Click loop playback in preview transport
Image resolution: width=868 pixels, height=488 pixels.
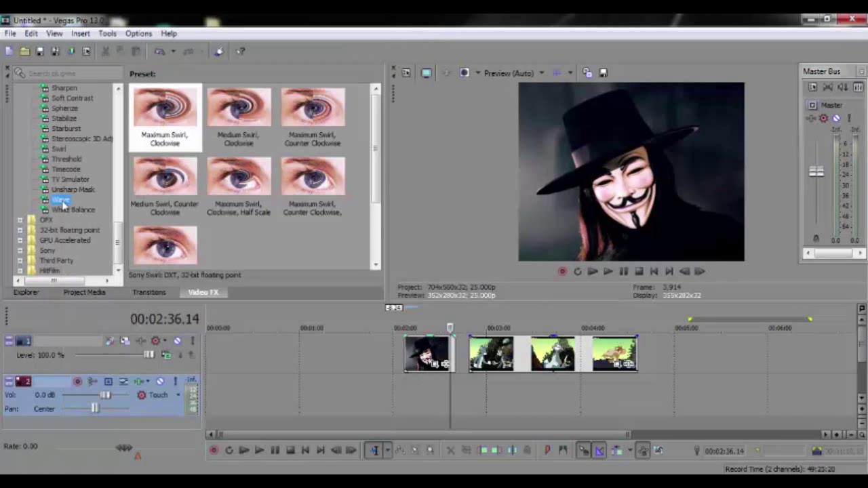(577, 271)
